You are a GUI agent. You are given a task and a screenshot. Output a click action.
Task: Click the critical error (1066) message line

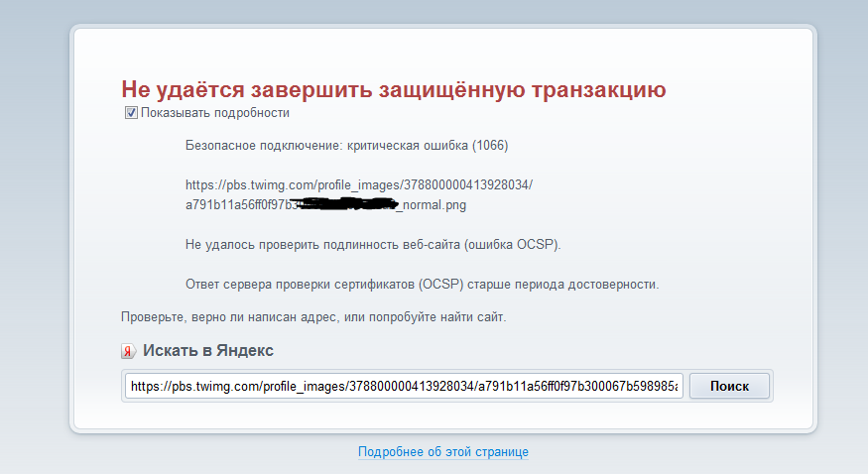tap(346, 146)
